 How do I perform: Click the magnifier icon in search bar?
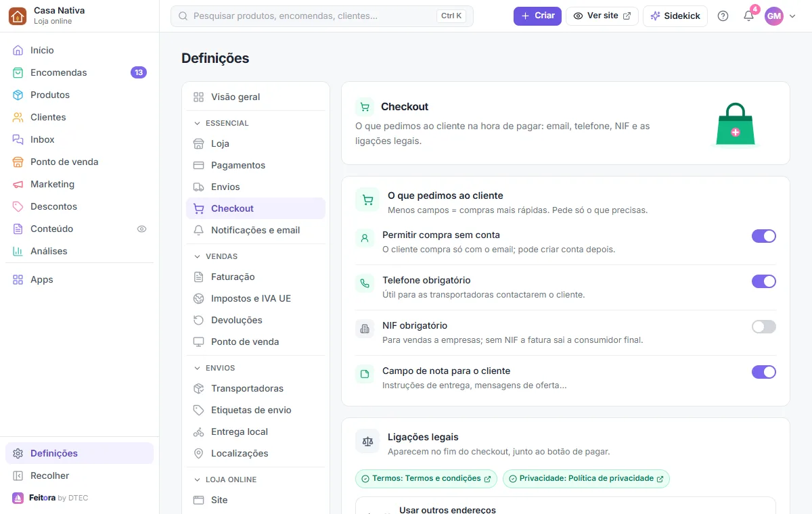tap(183, 16)
